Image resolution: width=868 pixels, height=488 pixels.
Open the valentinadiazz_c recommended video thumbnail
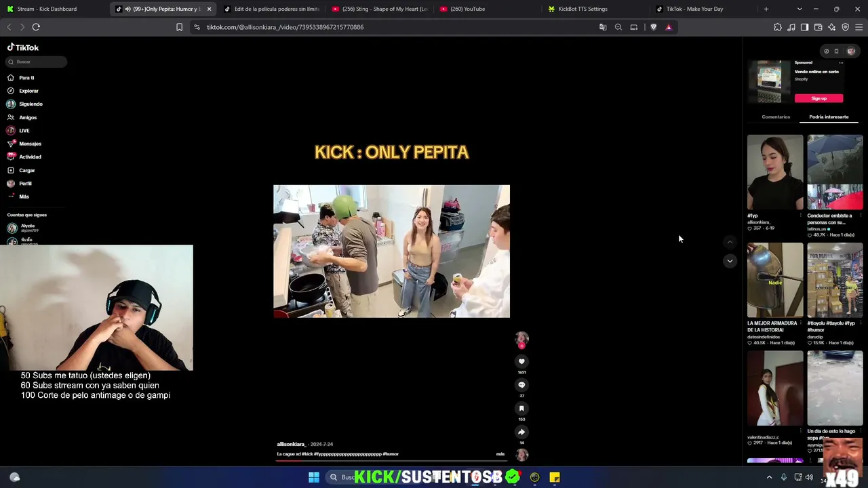pos(775,388)
